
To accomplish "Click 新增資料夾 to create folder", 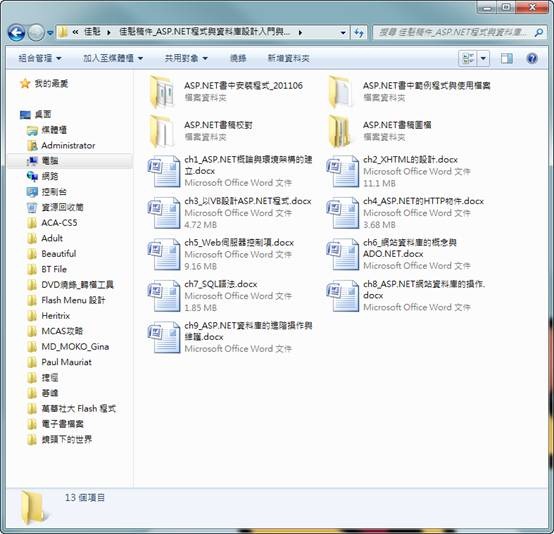I will pos(288,58).
